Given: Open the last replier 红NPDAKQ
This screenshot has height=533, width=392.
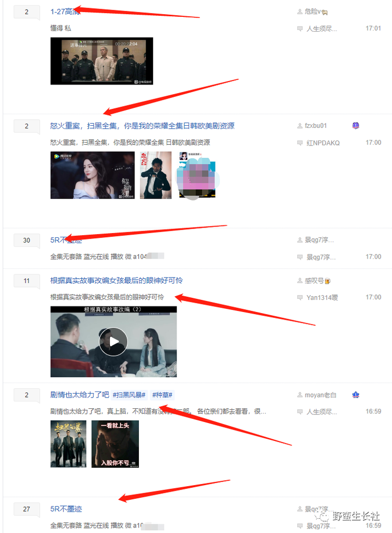Looking at the screenshot, I should pyautogui.click(x=323, y=143).
